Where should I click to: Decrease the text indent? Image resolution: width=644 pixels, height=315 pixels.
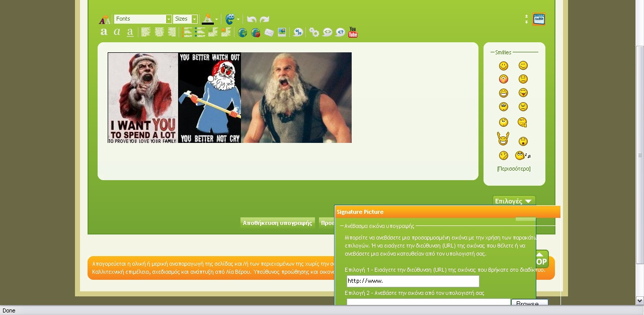click(213, 32)
